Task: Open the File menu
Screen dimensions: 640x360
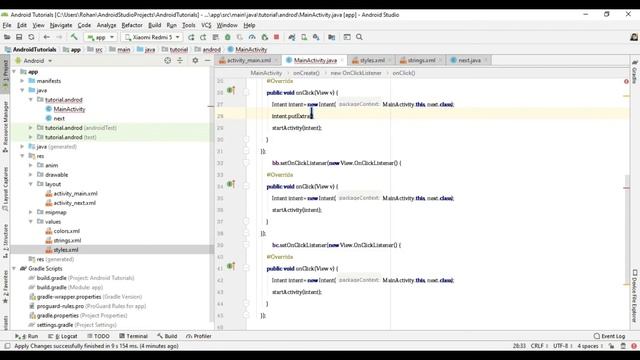Action: click(7, 25)
